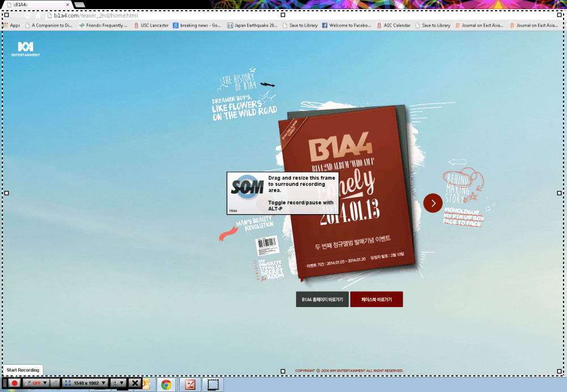Close the recorder toolbar with the X icon

click(x=135, y=382)
